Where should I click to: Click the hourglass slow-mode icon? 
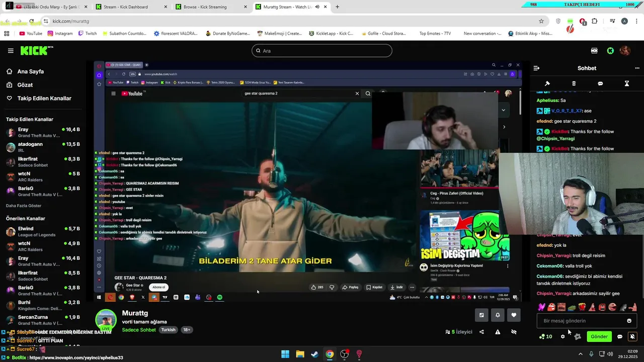point(627,83)
